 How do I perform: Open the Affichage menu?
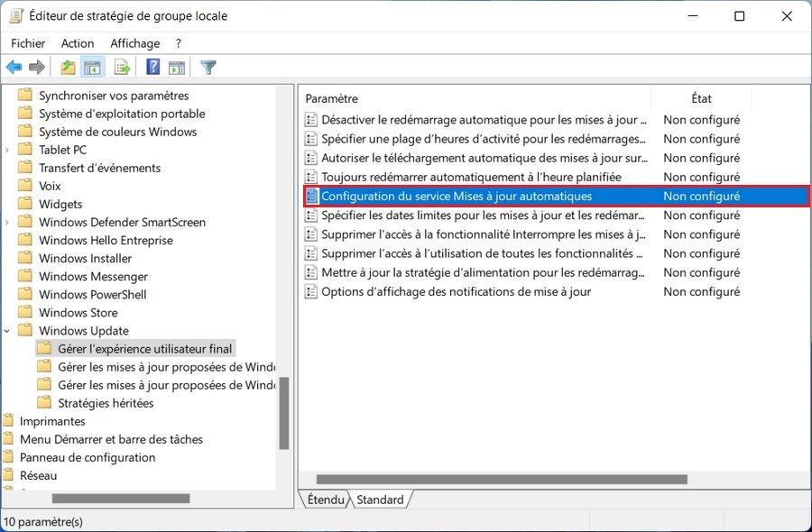point(134,43)
